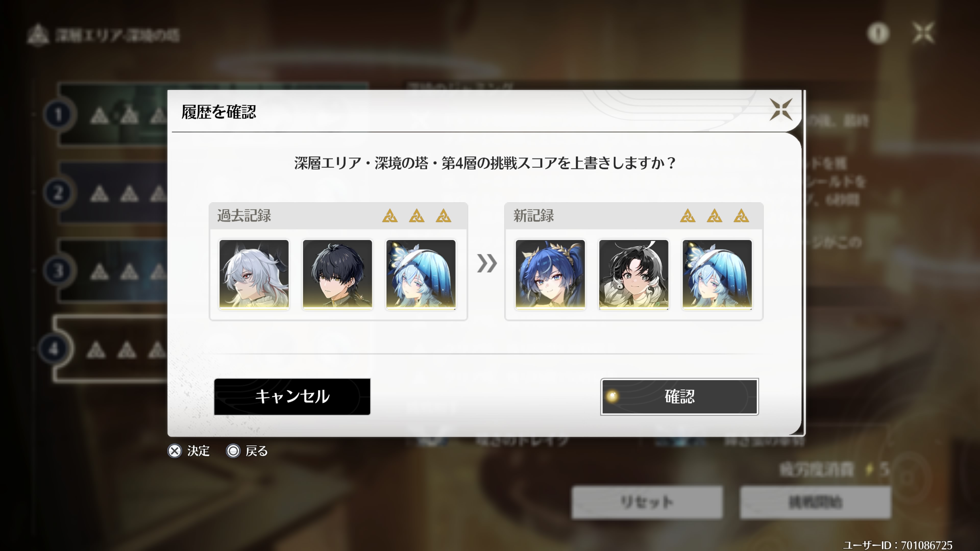Click first gold crest icon in 新記録
980x551 pixels.
click(688, 216)
